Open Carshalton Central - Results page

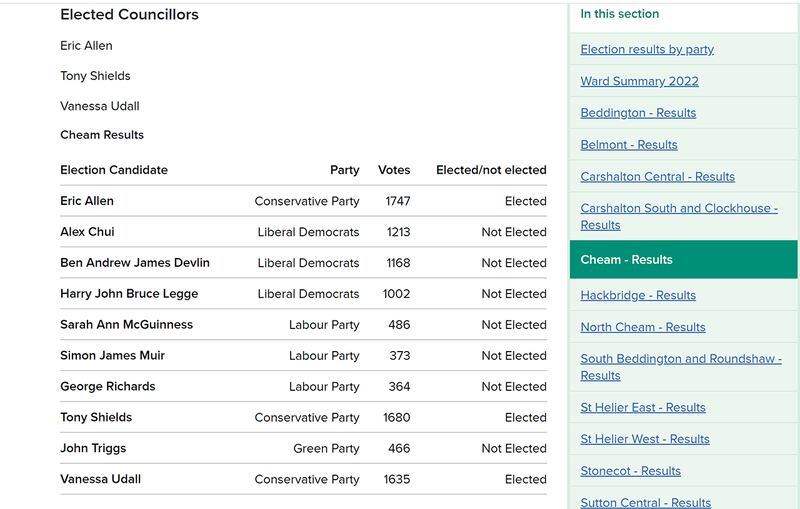(657, 177)
